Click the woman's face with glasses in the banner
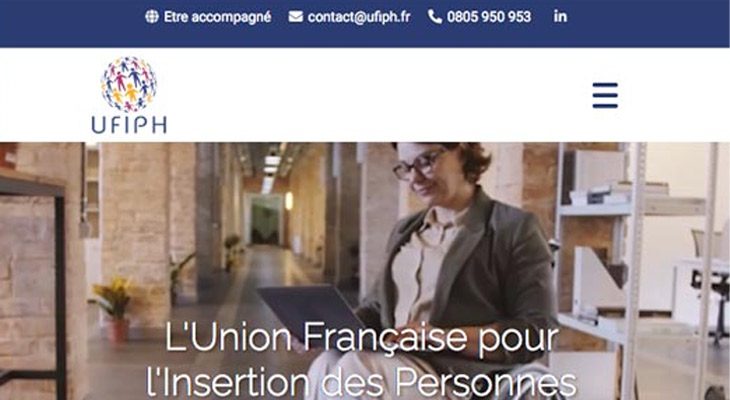This screenshot has height=400, width=730. pos(426,170)
